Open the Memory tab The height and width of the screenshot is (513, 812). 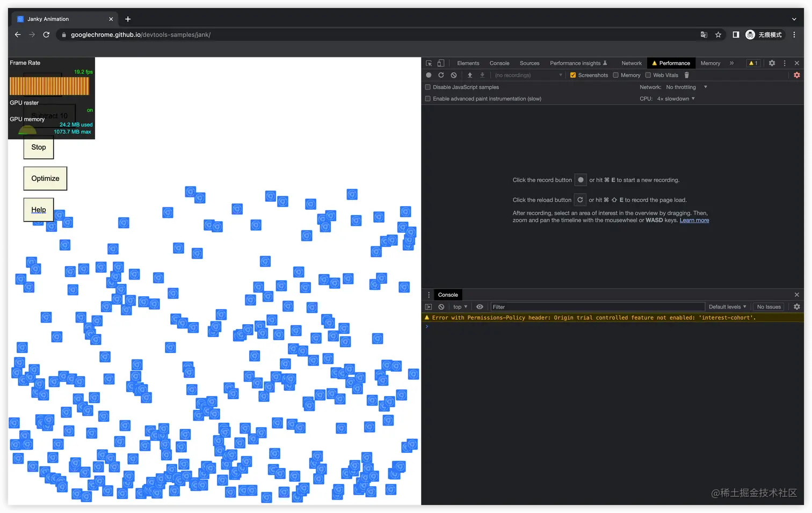711,63
